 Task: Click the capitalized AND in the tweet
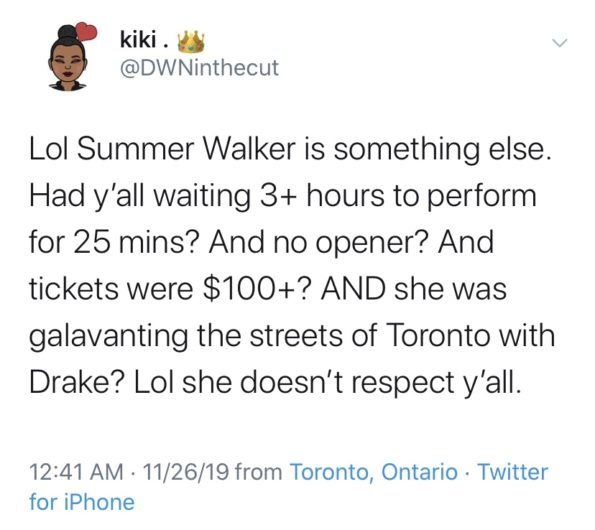click(353, 288)
